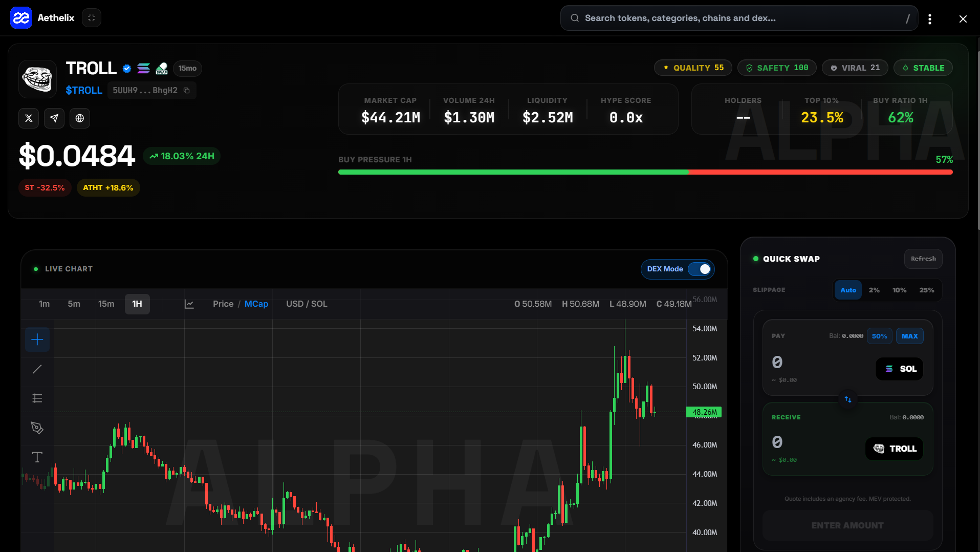This screenshot has height=552, width=980.
Task: Click the MARKET CAP $44.21M value
Action: 390,118
